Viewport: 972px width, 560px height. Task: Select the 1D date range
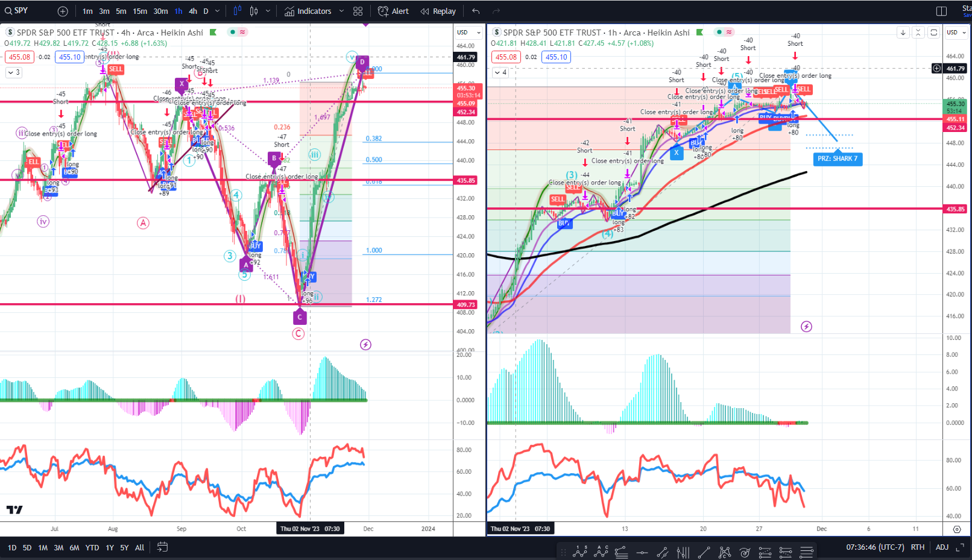(x=12, y=548)
